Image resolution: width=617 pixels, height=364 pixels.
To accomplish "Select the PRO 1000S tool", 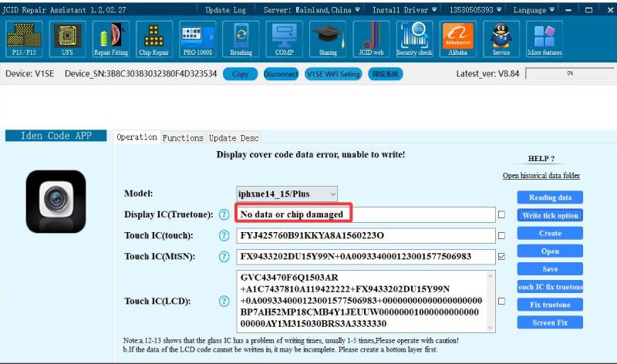I will point(197,39).
